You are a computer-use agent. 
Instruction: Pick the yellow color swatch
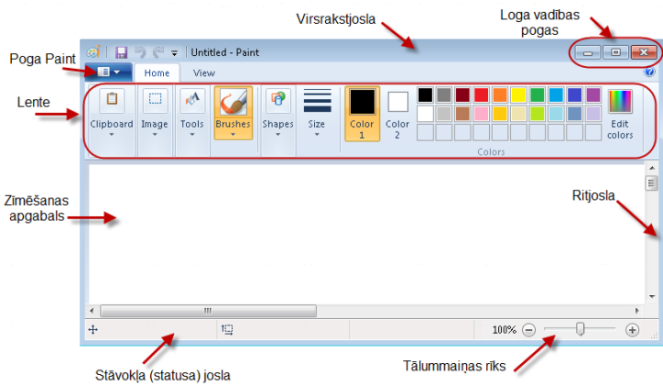click(x=519, y=95)
